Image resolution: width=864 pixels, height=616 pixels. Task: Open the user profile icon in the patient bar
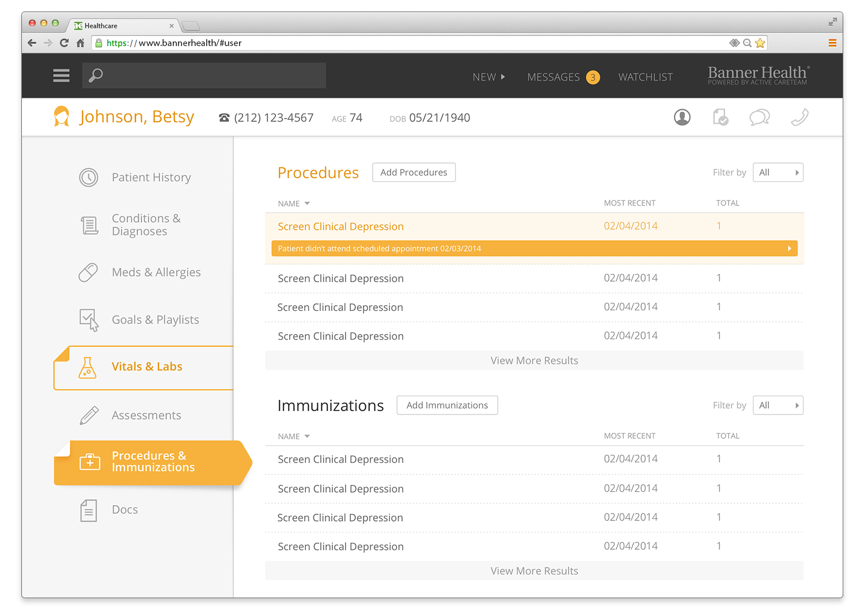(x=682, y=117)
